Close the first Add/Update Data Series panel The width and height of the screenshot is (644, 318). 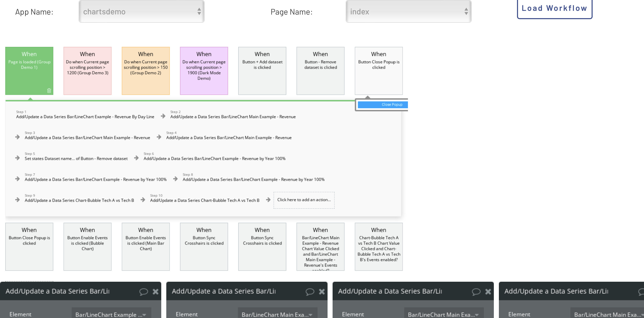[x=155, y=292]
